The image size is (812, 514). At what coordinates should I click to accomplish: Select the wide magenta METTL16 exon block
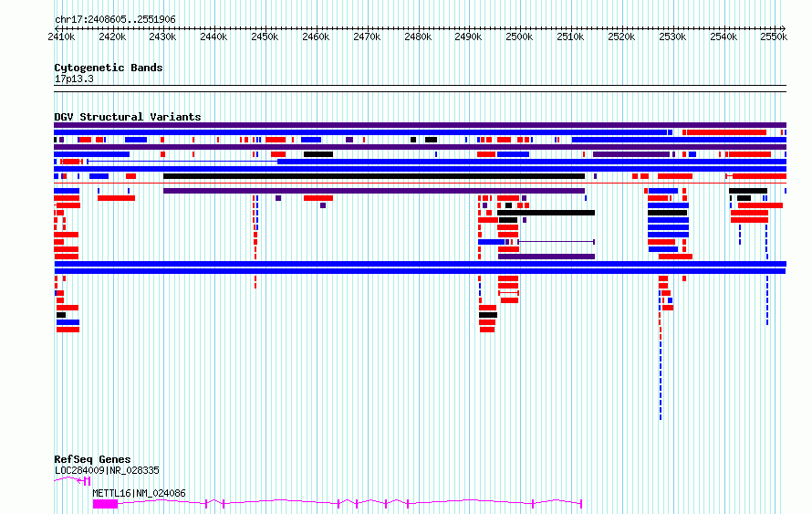coord(105,504)
